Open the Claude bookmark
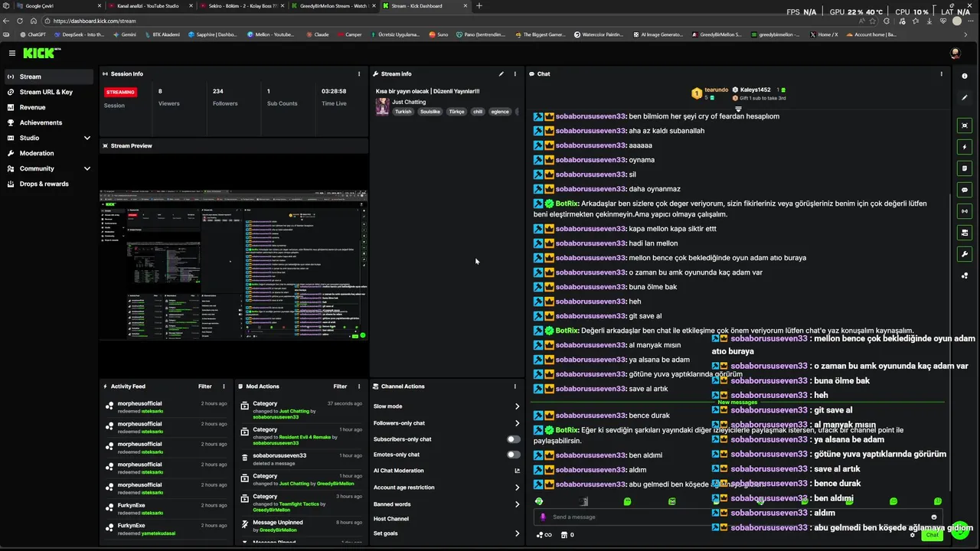980x551 pixels. pos(318,34)
